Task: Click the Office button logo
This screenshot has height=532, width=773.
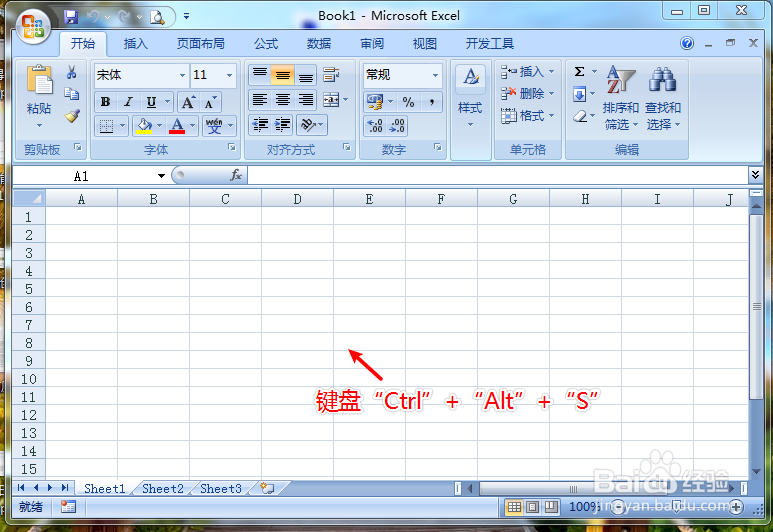Action: 33,26
